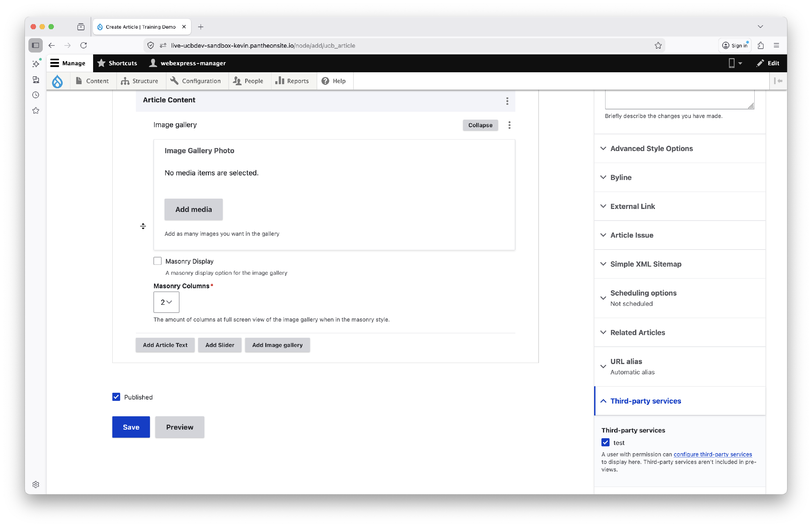Open the browser extensions icon
The height and width of the screenshot is (527, 812).
(761, 45)
